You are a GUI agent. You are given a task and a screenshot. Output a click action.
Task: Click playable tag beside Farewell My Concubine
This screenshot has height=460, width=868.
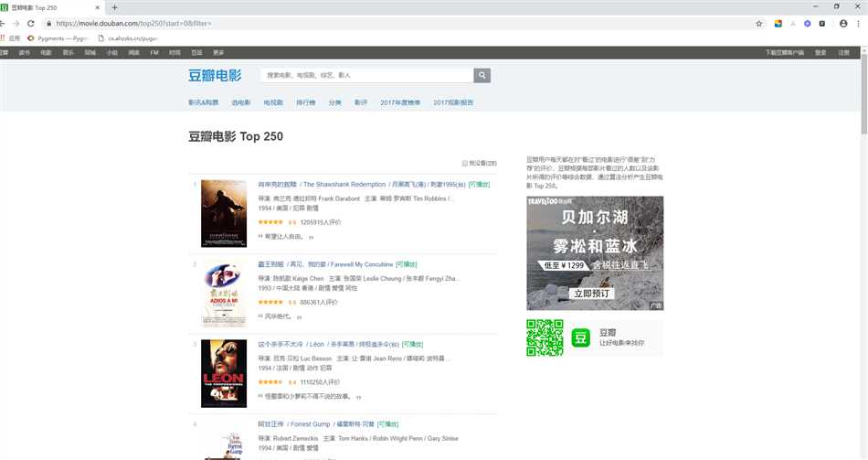(407, 264)
